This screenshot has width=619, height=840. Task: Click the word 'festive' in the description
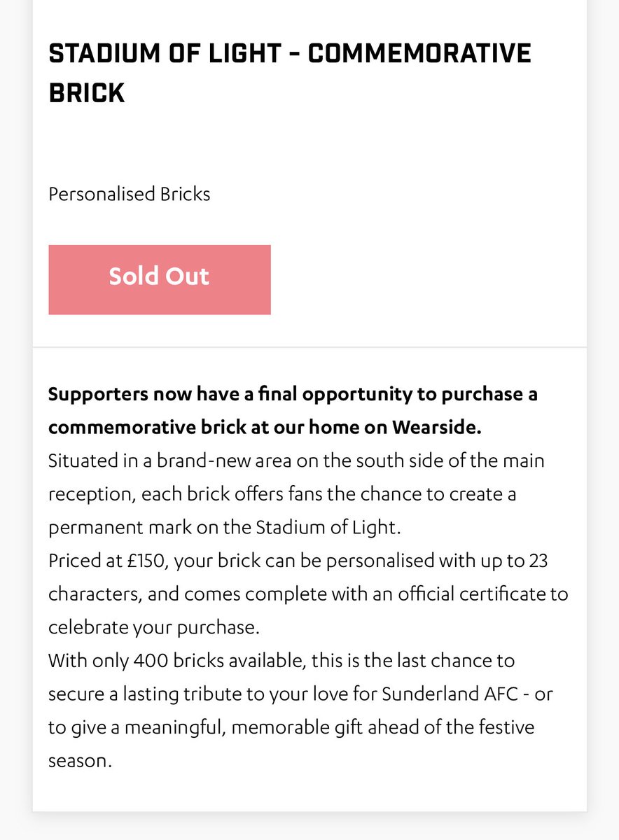pos(501,727)
